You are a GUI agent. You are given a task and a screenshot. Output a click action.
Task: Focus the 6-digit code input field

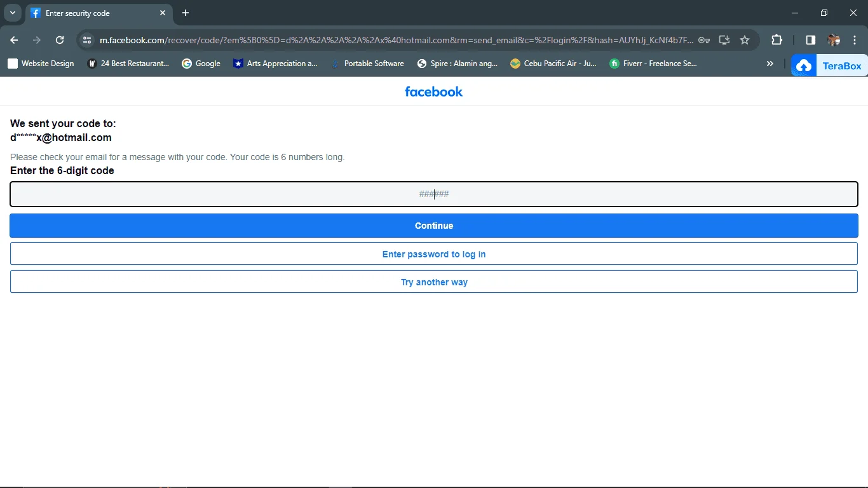click(434, 194)
